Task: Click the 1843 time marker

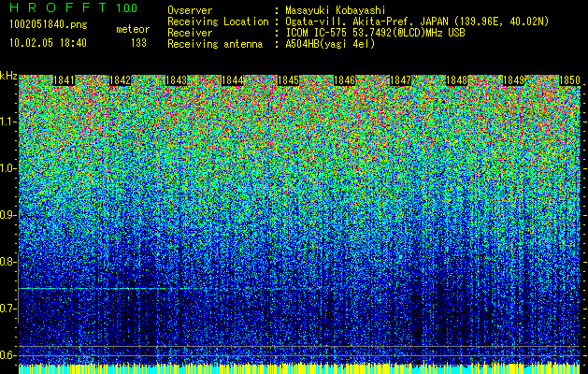Action: click(177, 80)
